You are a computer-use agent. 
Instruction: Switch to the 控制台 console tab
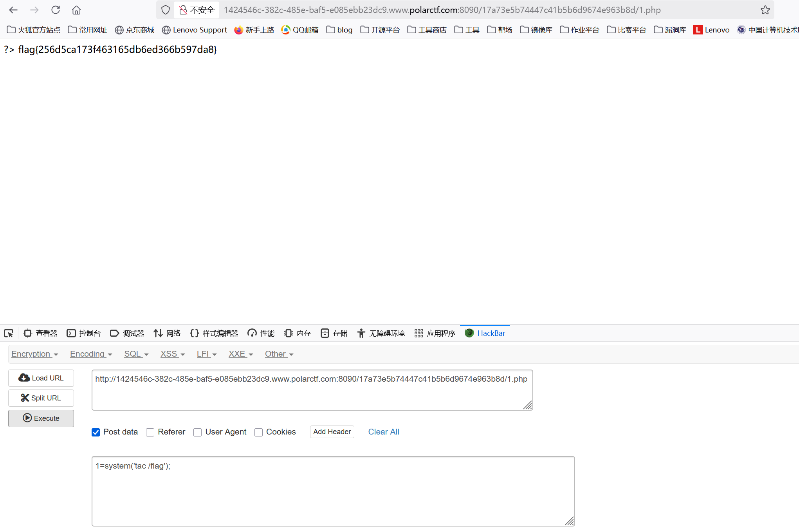(84, 333)
